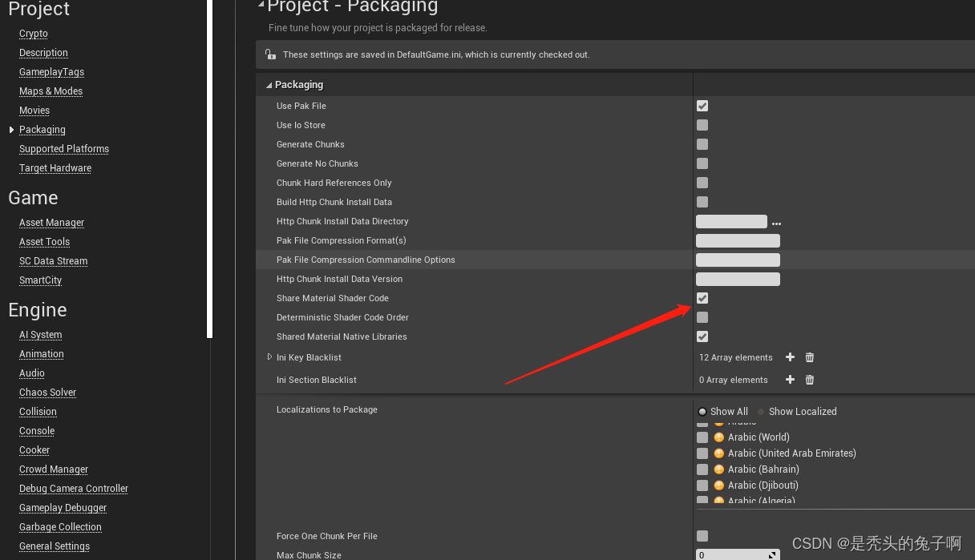Select the Show Localized radio button
This screenshot has width=975, height=560.
point(762,412)
